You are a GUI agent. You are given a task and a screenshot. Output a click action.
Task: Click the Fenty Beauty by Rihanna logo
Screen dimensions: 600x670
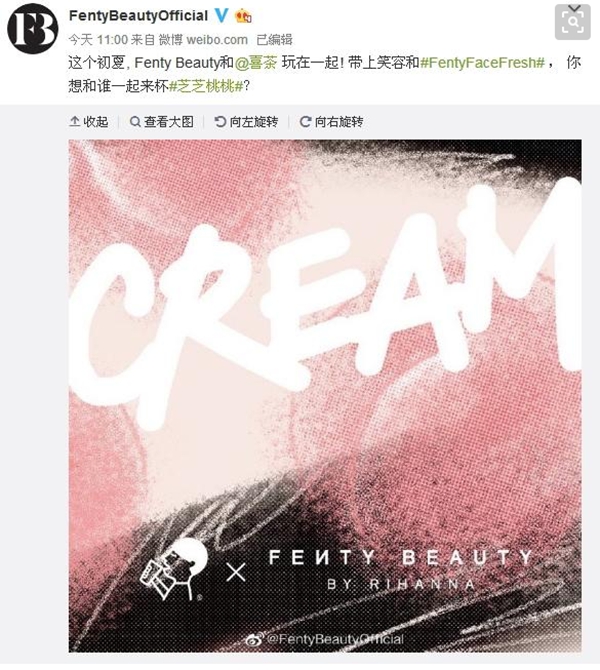401,569
